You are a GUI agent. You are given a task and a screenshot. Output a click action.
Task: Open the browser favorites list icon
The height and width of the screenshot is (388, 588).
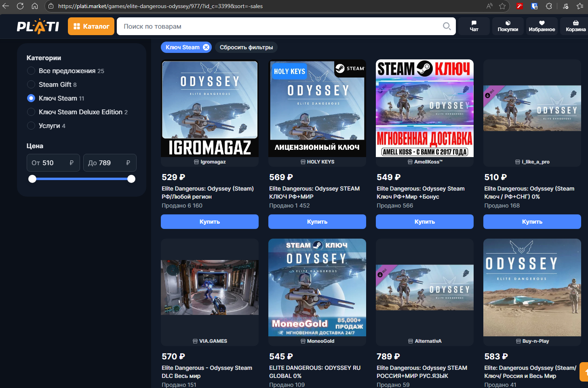point(580,6)
